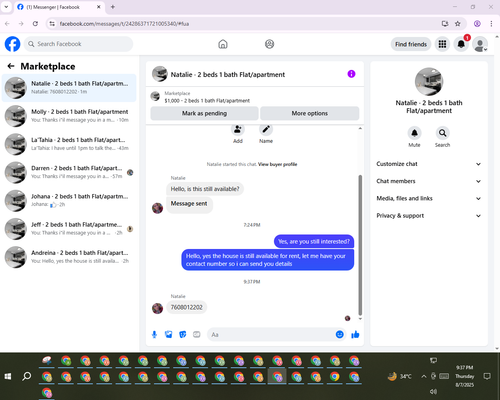
Task: Choose a GIF icon
Action: [x=197, y=334]
